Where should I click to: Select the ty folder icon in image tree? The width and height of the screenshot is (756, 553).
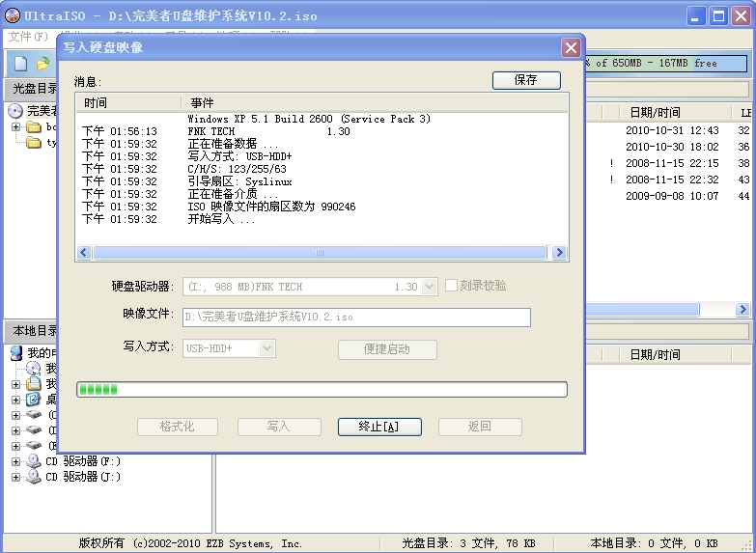[33, 142]
